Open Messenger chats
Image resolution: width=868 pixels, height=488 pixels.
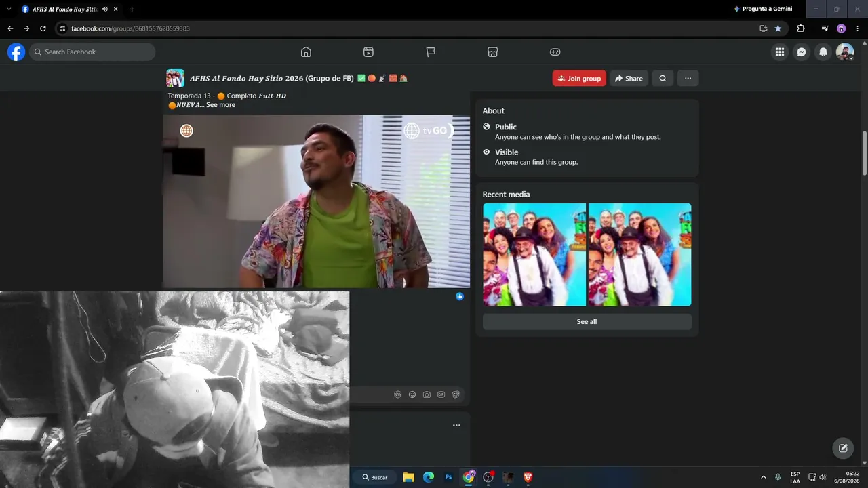(802, 52)
